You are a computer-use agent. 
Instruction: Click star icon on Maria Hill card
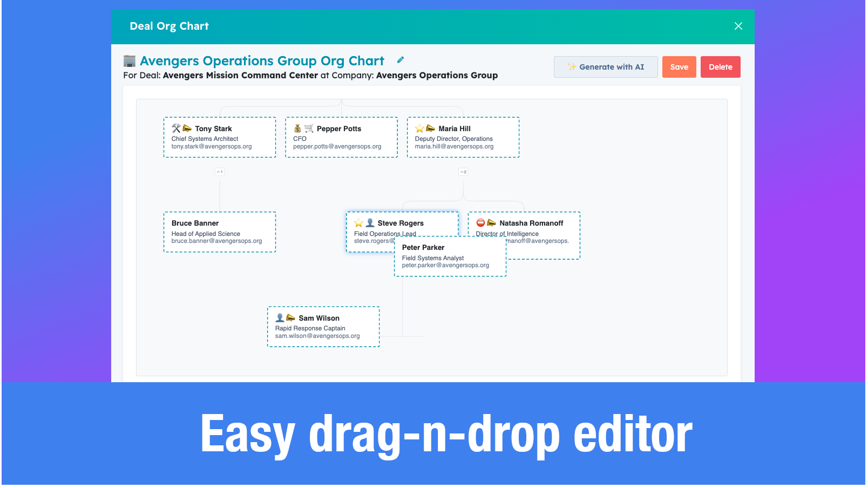coord(419,128)
